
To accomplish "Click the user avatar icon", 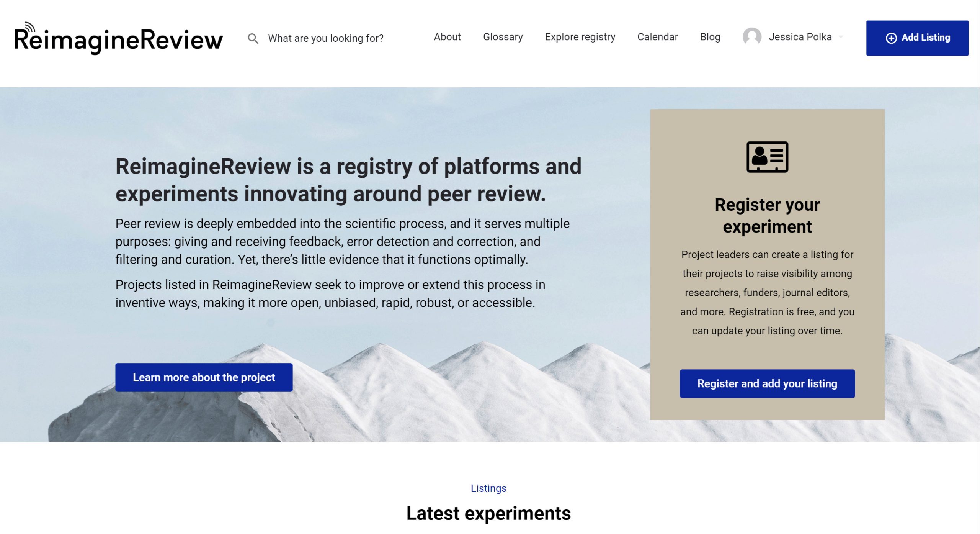I will click(x=751, y=37).
